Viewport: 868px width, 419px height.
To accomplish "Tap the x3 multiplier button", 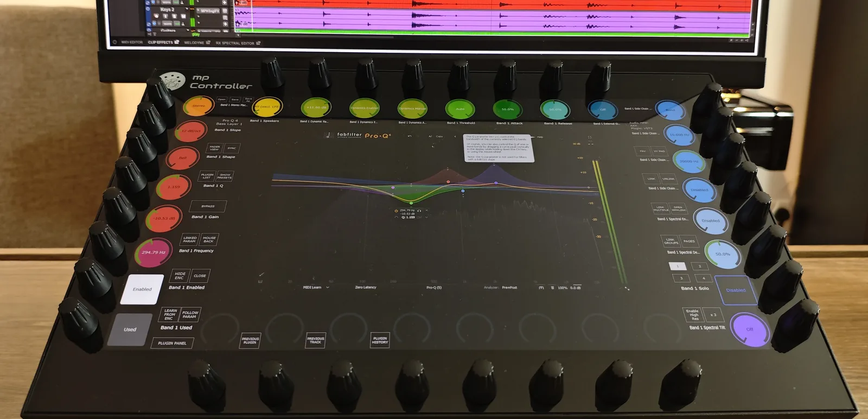I will coord(713,315).
